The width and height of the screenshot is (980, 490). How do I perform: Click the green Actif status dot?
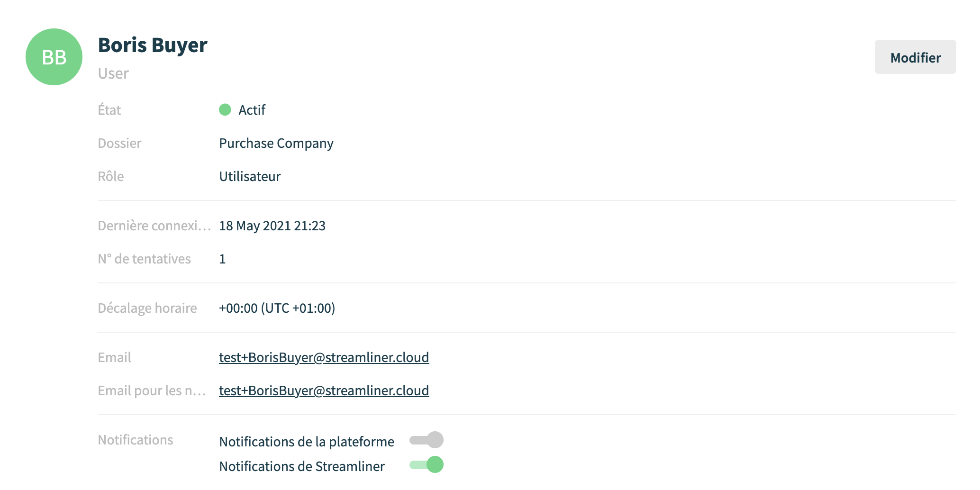pos(225,110)
